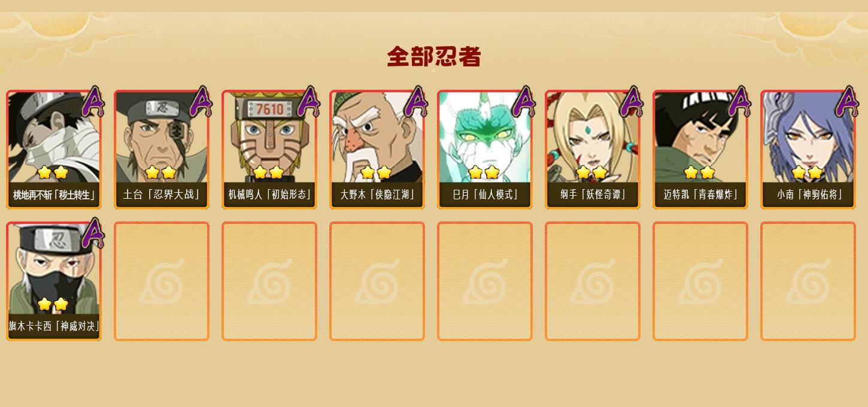868x407 pixels.
Task: Select the 巳月「仙人模式」card
Action: pyautogui.click(x=485, y=150)
